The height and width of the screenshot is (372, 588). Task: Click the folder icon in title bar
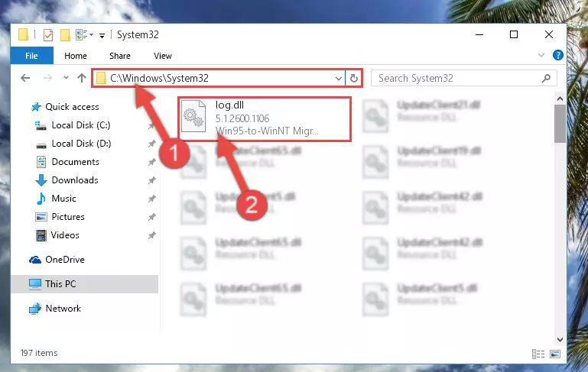pos(23,35)
